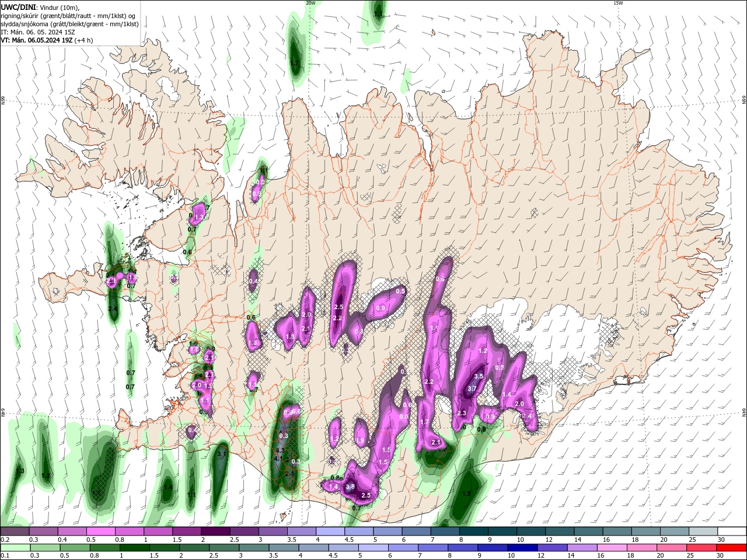Click the darkest purple swatch in the upper legend
The width and height of the screenshot is (747, 560).
(x=215, y=532)
